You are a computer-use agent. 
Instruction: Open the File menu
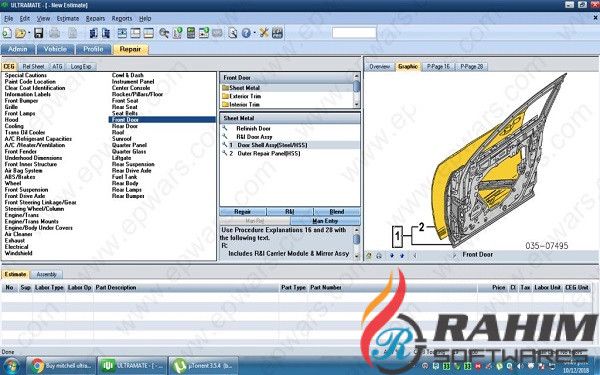click(8, 18)
